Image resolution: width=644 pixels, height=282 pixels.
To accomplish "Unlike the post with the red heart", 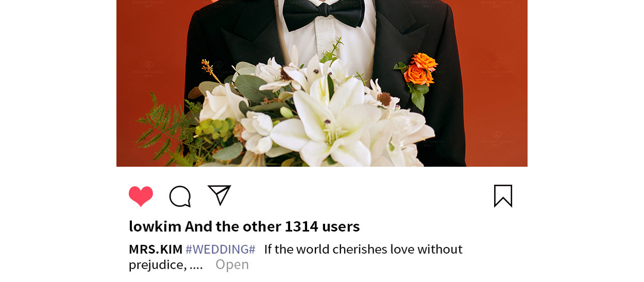I will [141, 196].
